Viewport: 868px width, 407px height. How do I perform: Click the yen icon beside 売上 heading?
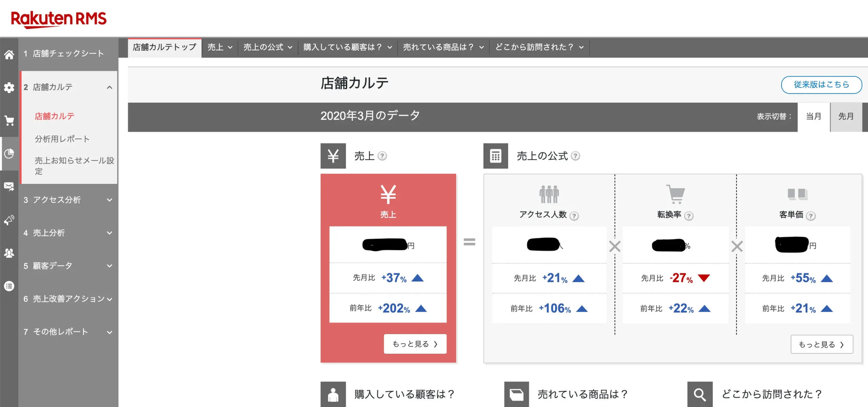(x=333, y=156)
